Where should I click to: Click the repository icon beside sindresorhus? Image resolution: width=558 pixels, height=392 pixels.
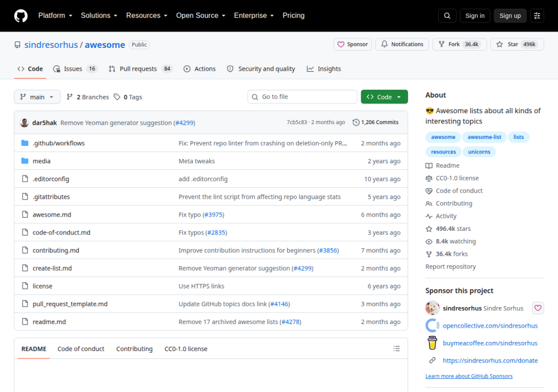17,45
